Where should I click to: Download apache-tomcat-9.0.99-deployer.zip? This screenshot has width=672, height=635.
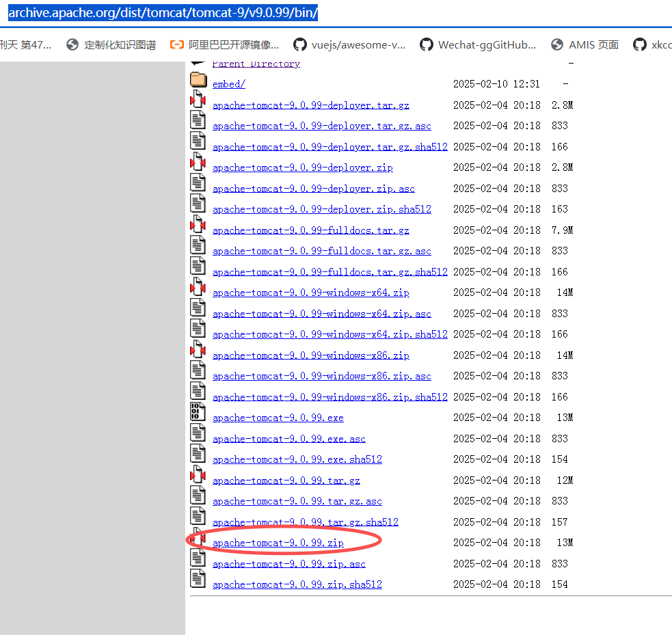tap(303, 167)
